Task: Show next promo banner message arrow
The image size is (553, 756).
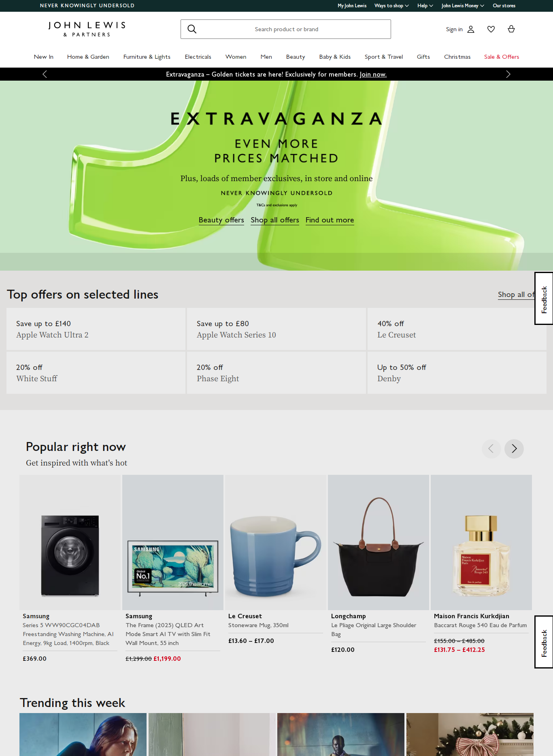Action: (508, 74)
